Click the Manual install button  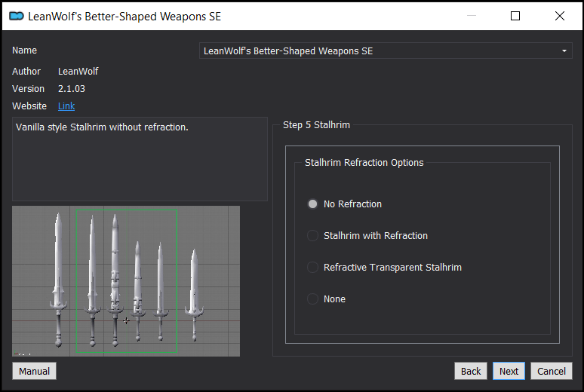(x=34, y=371)
